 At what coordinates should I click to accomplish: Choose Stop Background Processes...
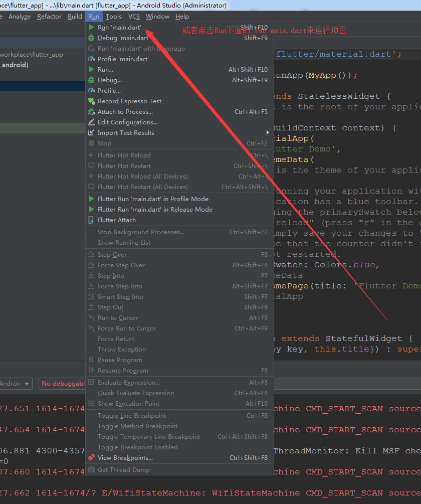179,232
